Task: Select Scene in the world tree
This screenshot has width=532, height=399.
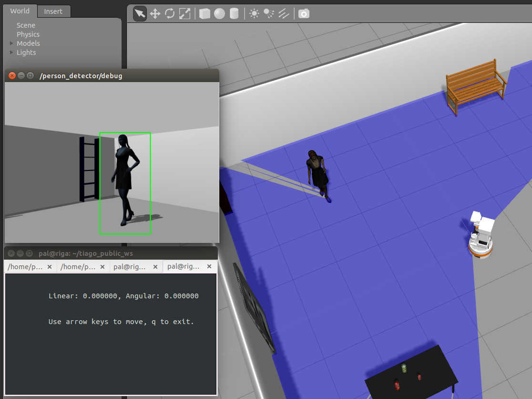Action: 26,25
